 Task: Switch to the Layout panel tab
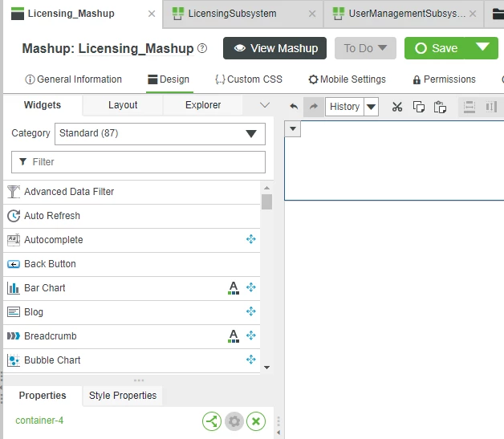pyautogui.click(x=123, y=105)
